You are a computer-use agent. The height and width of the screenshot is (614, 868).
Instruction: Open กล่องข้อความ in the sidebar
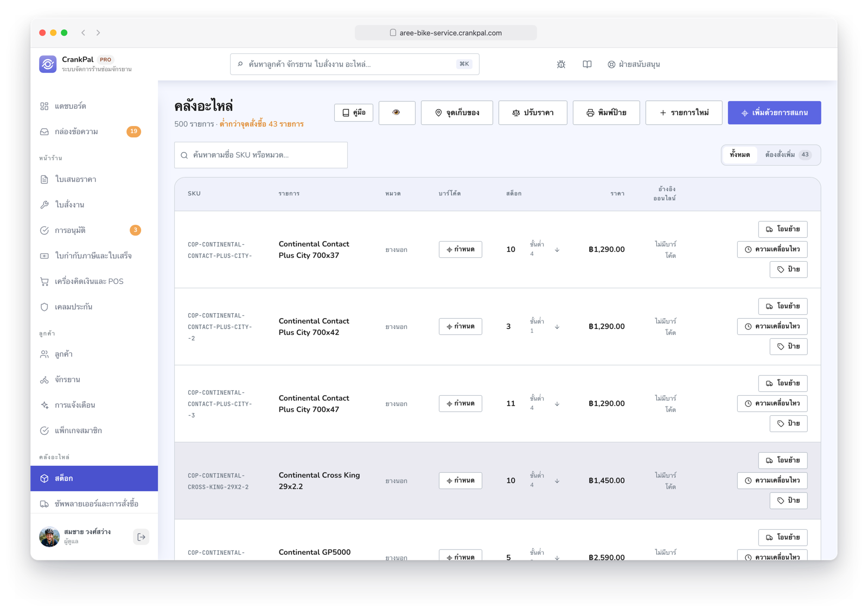94,131
